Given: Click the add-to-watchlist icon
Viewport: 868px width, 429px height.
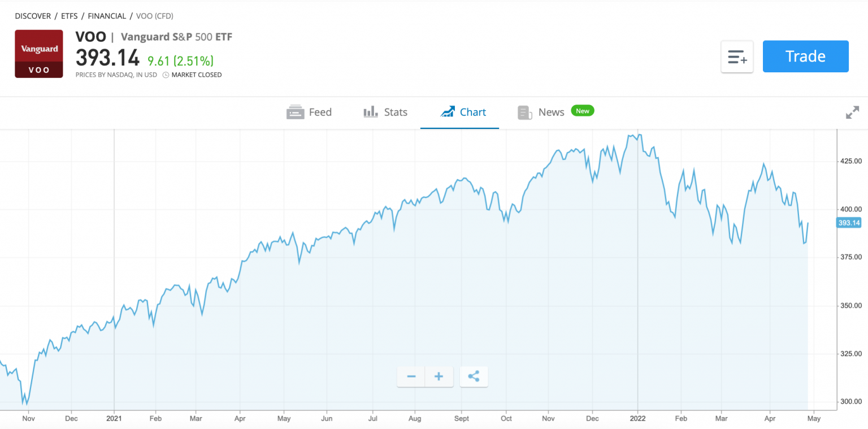Looking at the screenshot, I should coord(737,57).
